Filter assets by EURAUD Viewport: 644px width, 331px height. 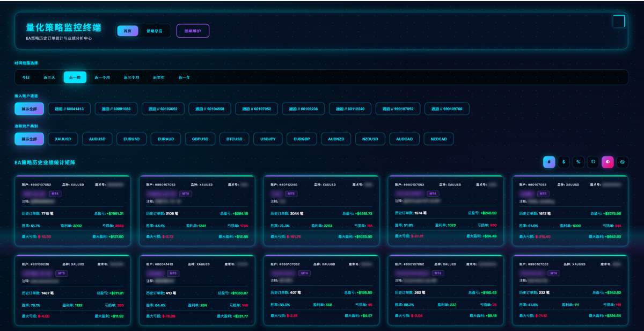point(166,139)
